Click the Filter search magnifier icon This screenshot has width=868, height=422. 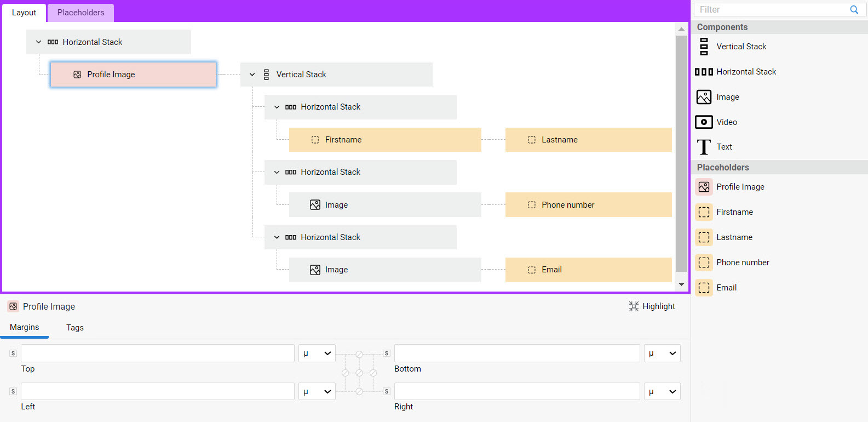click(x=854, y=9)
